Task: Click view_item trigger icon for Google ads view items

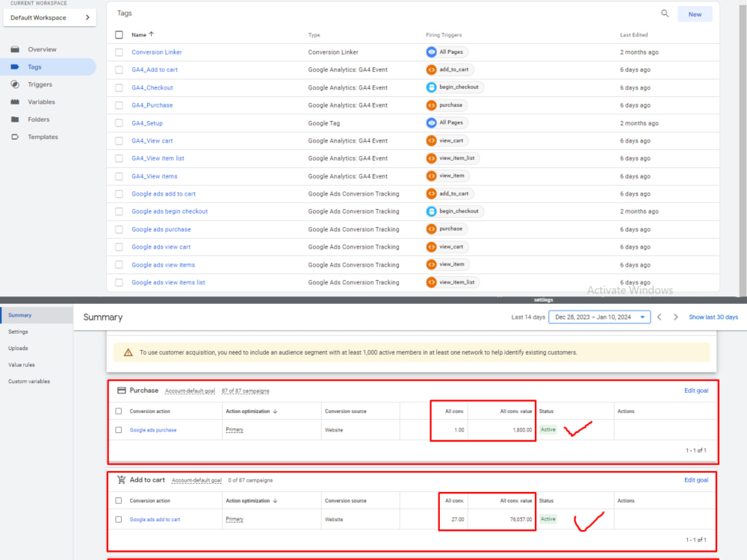Action: pyautogui.click(x=431, y=264)
